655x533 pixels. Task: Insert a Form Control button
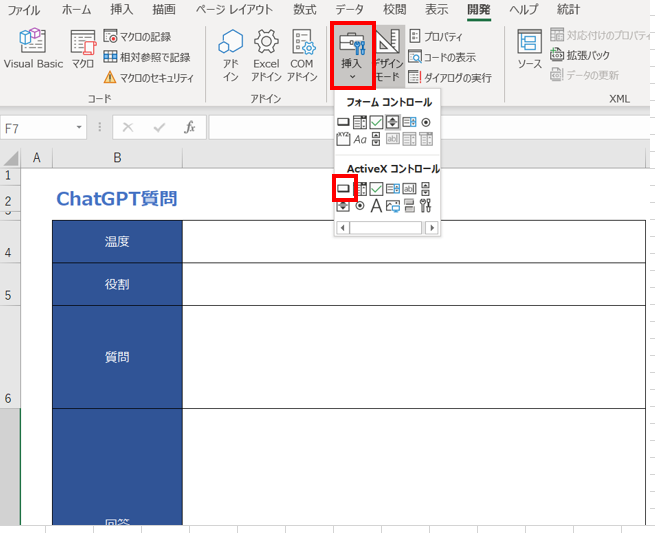point(343,122)
